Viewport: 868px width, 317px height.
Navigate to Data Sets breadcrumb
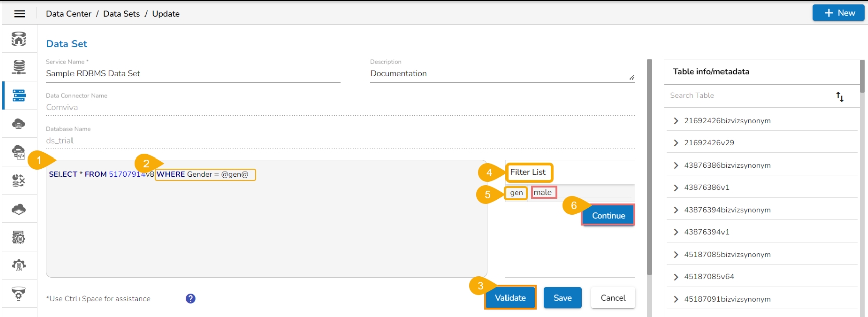(x=121, y=14)
